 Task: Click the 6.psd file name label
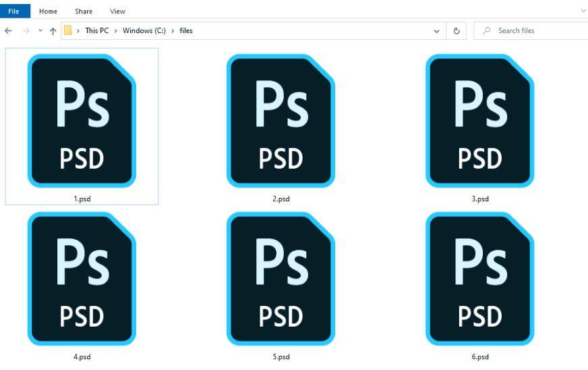coord(480,357)
